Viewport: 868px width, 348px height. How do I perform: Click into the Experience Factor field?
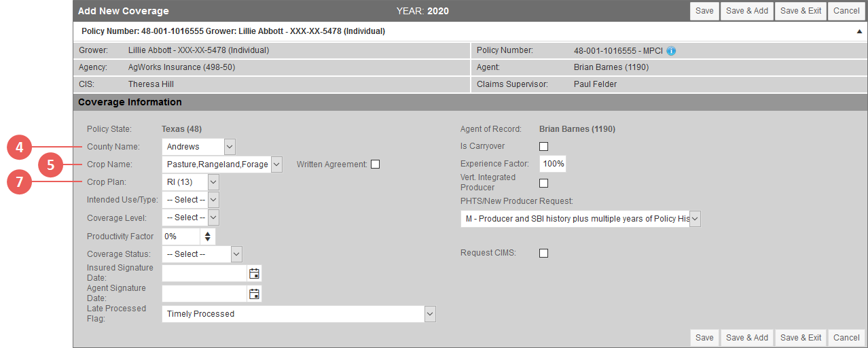coord(552,164)
